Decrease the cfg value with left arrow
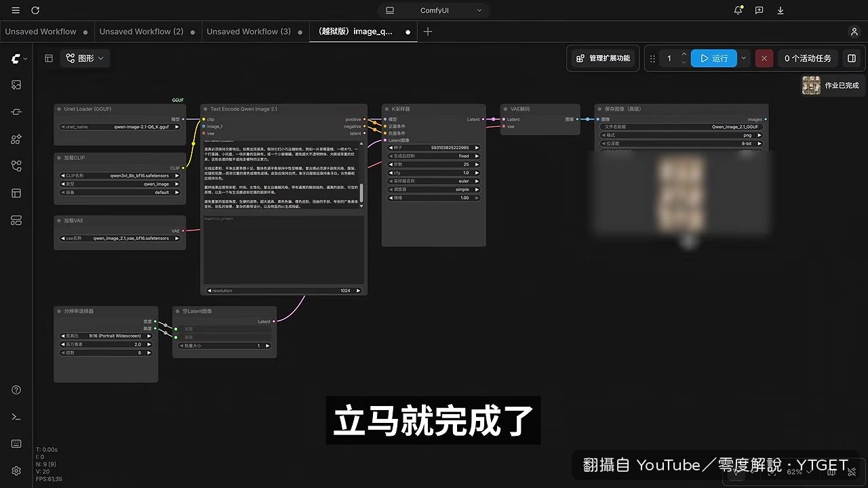868x488 pixels. coord(391,173)
